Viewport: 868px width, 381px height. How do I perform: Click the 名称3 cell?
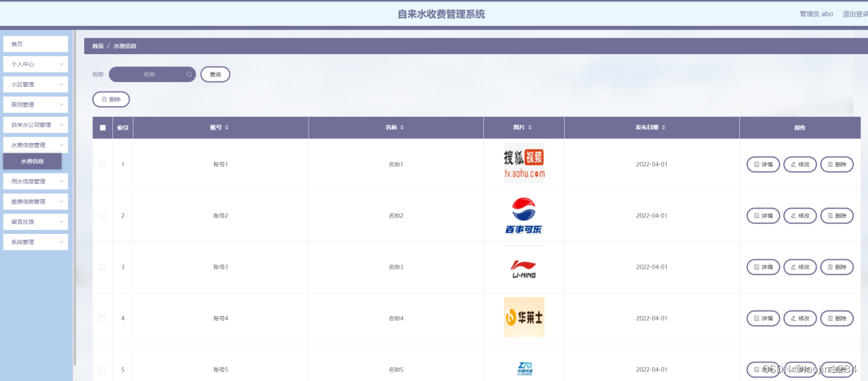click(x=396, y=267)
